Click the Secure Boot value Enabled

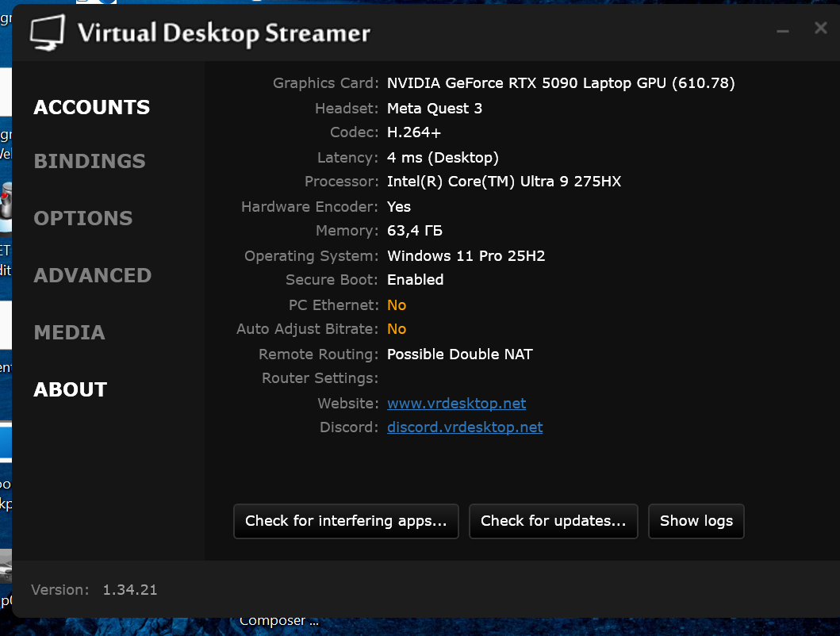(x=415, y=280)
